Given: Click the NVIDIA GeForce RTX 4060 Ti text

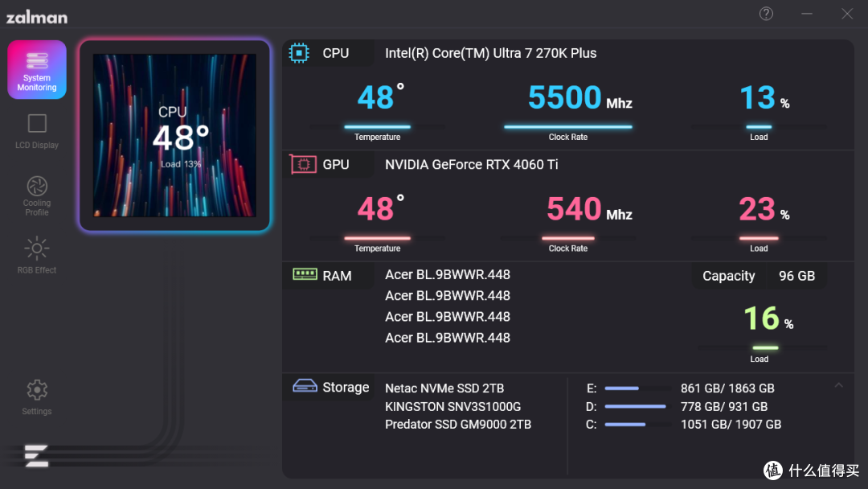Looking at the screenshot, I should coord(472,165).
